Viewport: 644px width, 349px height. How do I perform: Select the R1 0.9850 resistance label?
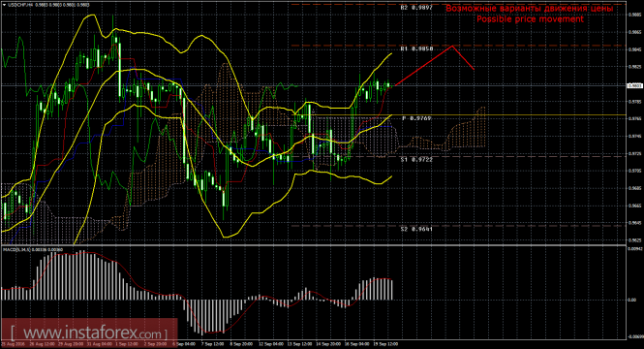416,48
